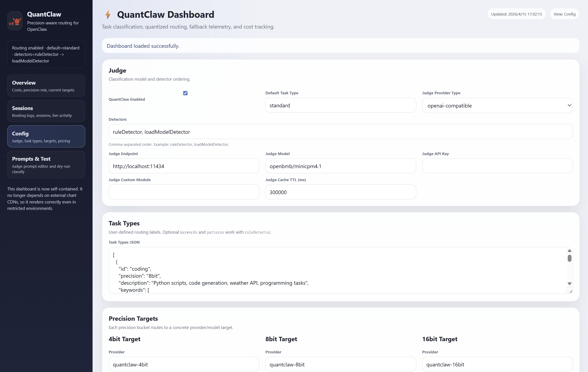The width and height of the screenshot is (588, 372).
Task: Open the Overview section in sidebar
Action: [46, 86]
